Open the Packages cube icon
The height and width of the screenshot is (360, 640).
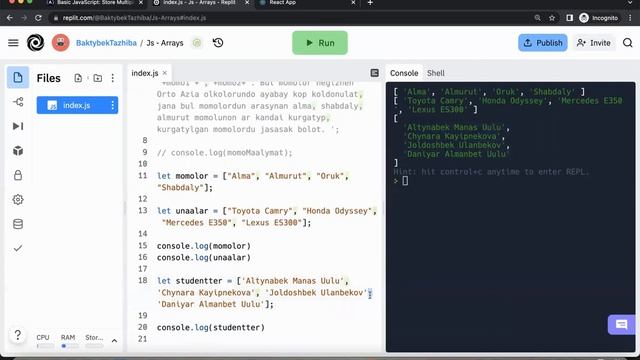point(18,151)
